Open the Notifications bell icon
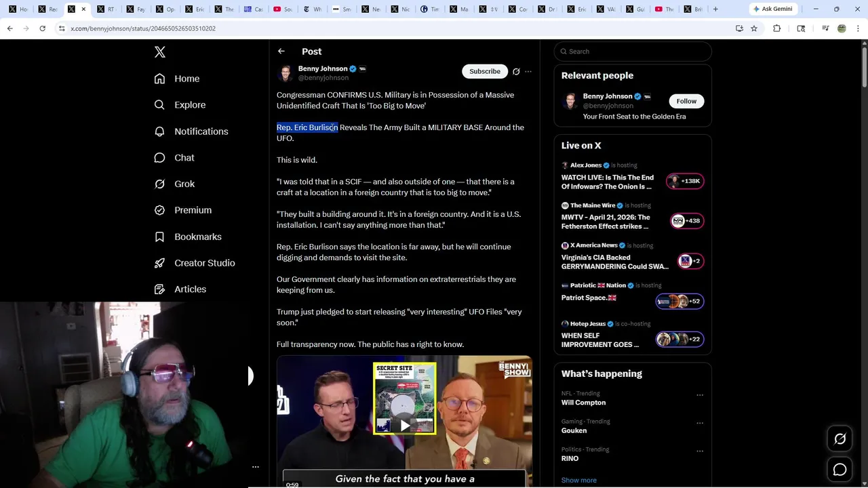Viewport: 868px width, 488px height. point(159,131)
